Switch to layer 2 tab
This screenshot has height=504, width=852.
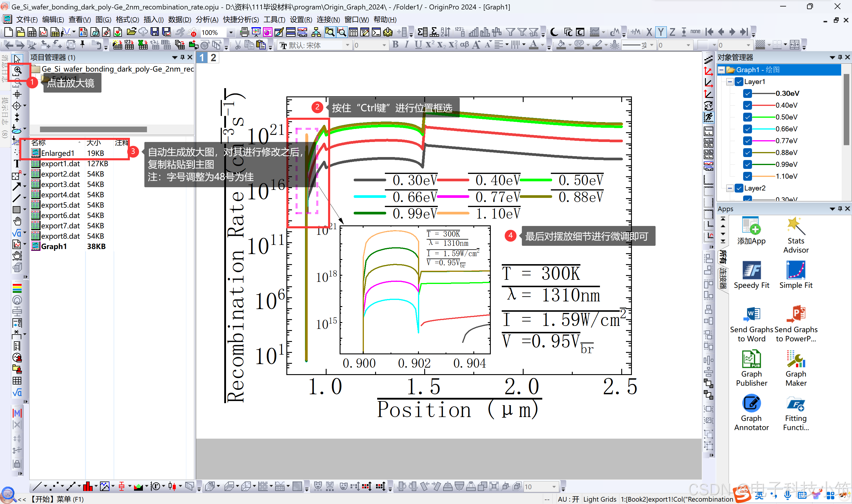[213, 58]
